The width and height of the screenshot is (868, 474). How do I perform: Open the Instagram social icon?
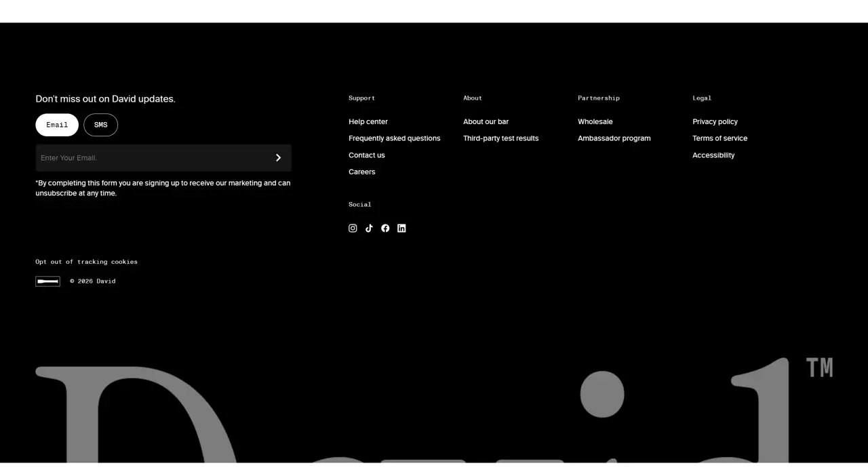(353, 229)
